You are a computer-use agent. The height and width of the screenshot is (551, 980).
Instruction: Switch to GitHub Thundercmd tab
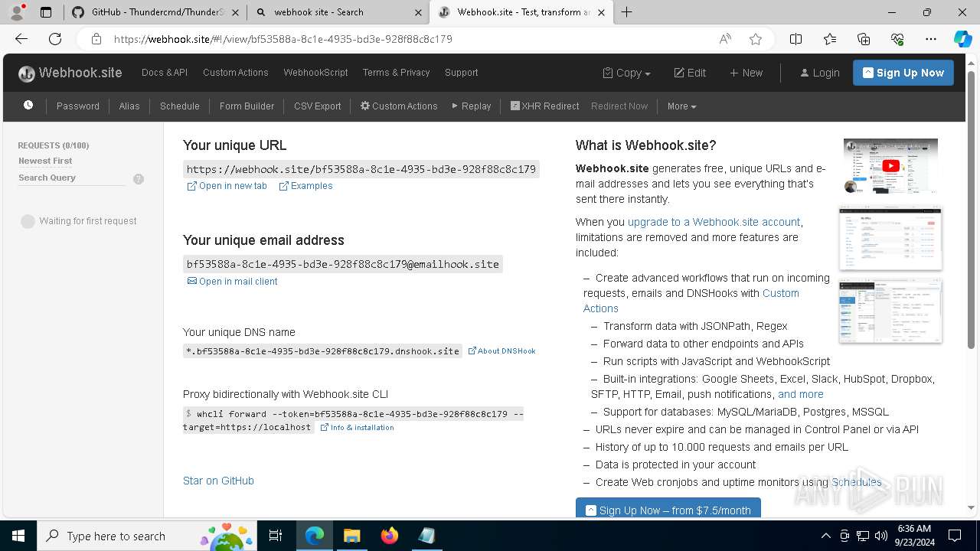pos(154,12)
